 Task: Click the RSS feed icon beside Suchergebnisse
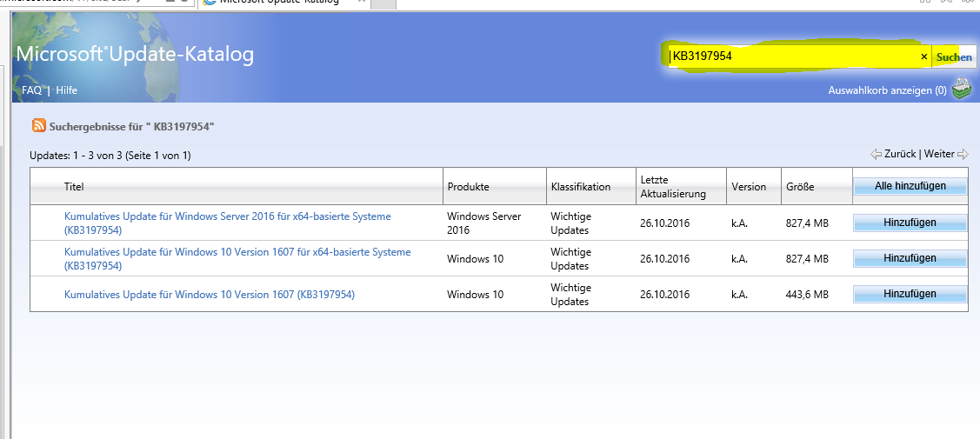[x=39, y=125]
